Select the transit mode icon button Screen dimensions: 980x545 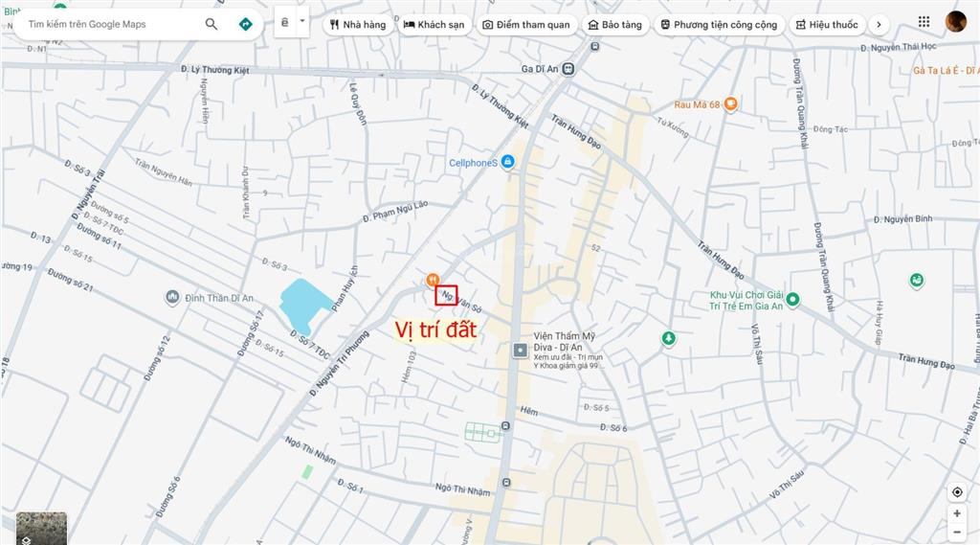(x=285, y=23)
